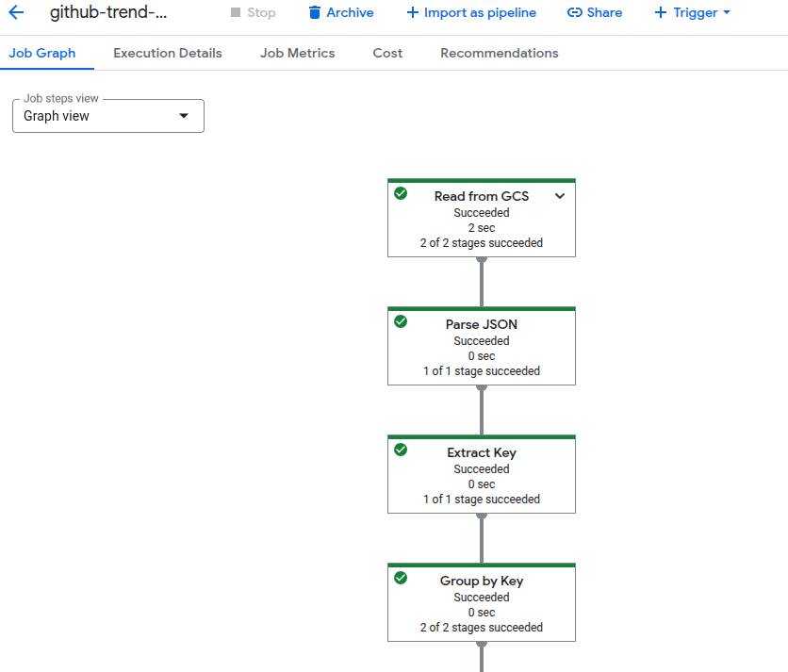Screen dimensions: 788x672
Task: Select the Extract Key step node
Action: pos(482,475)
